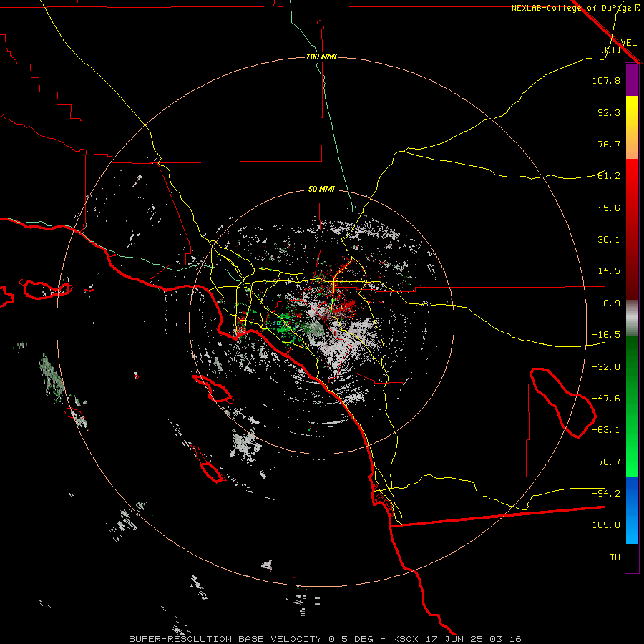Click the -47.6 legend value

pyautogui.click(x=606, y=399)
